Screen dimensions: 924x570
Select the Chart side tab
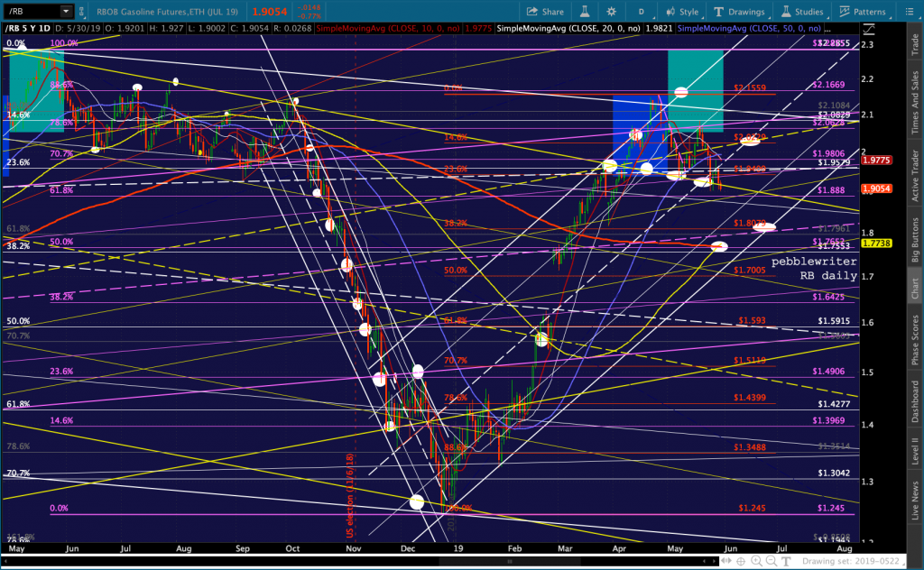tap(915, 289)
